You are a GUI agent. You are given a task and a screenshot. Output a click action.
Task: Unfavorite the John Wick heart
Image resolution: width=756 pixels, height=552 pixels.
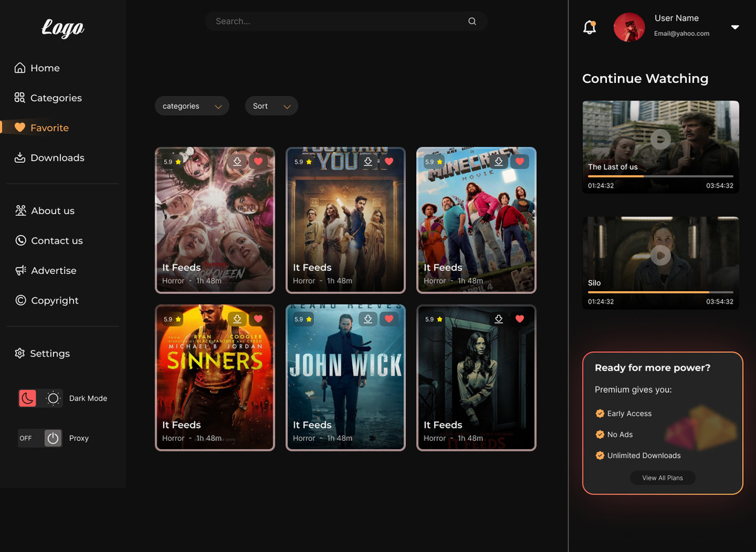389,319
